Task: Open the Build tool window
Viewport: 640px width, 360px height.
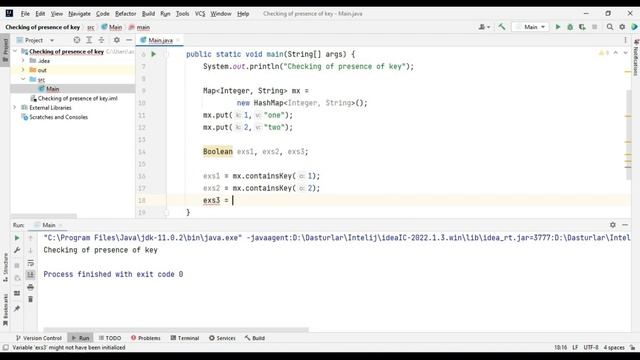Action: coord(255,338)
